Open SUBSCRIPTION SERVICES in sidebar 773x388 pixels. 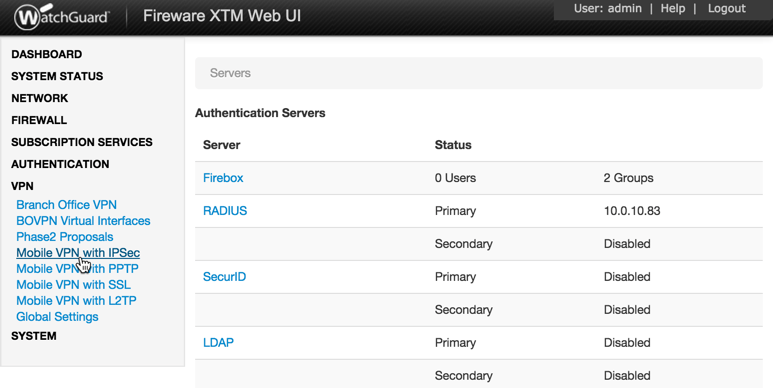pos(82,142)
